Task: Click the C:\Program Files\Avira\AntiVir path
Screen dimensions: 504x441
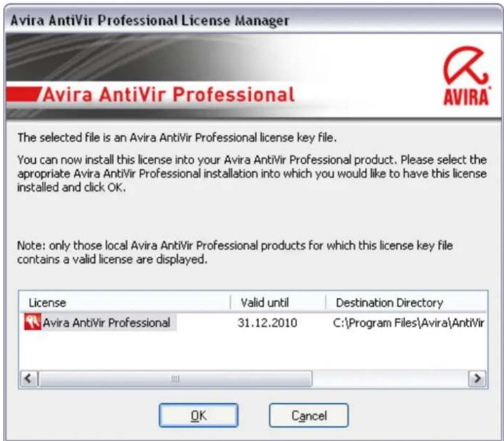Action: [x=408, y=323]
